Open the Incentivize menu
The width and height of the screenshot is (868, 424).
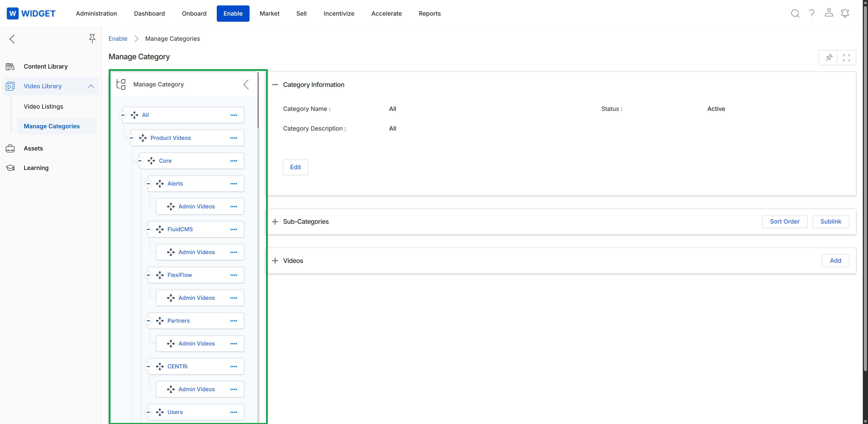coord(339,14)
